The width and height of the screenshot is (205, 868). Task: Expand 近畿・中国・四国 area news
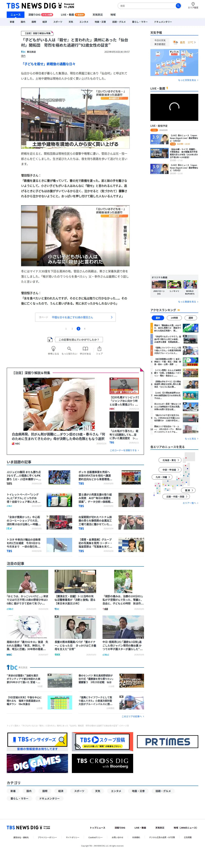click(176, 496)
